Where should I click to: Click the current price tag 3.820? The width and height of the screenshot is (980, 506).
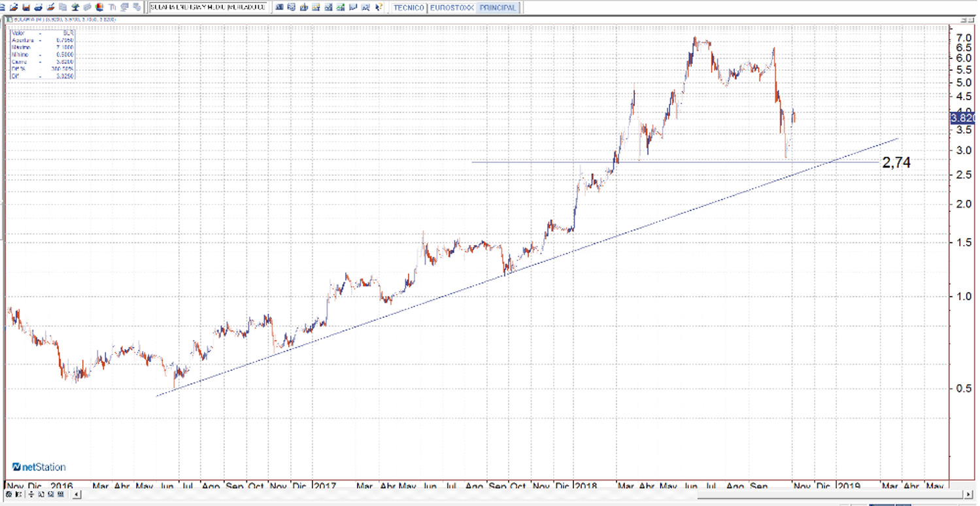[963, 118]
